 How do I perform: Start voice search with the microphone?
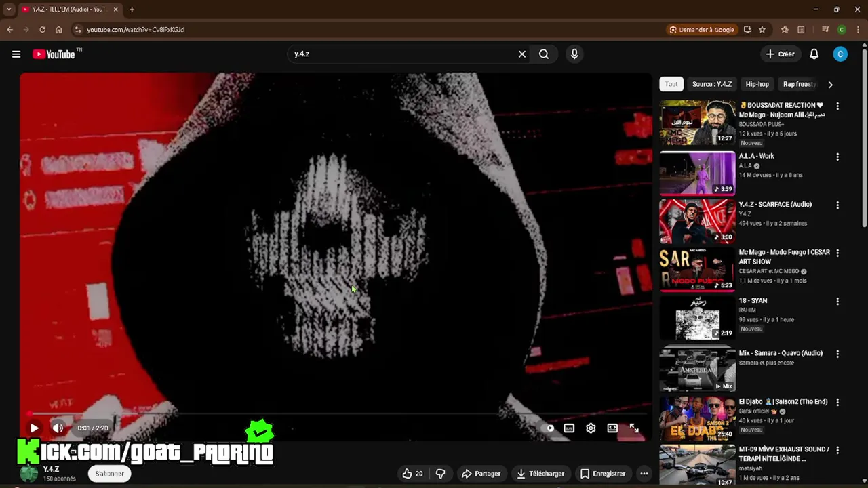574,54
